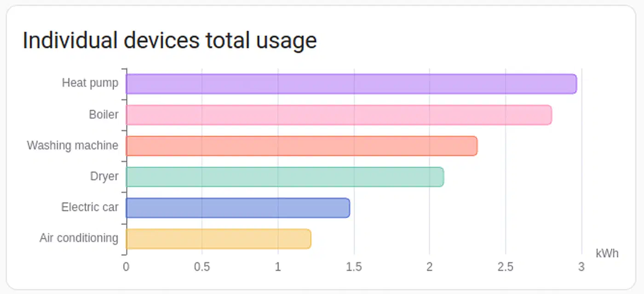Click the green Dryer bar
The height and width of the screenshot is (294, 644).
[x=285, y=177]
